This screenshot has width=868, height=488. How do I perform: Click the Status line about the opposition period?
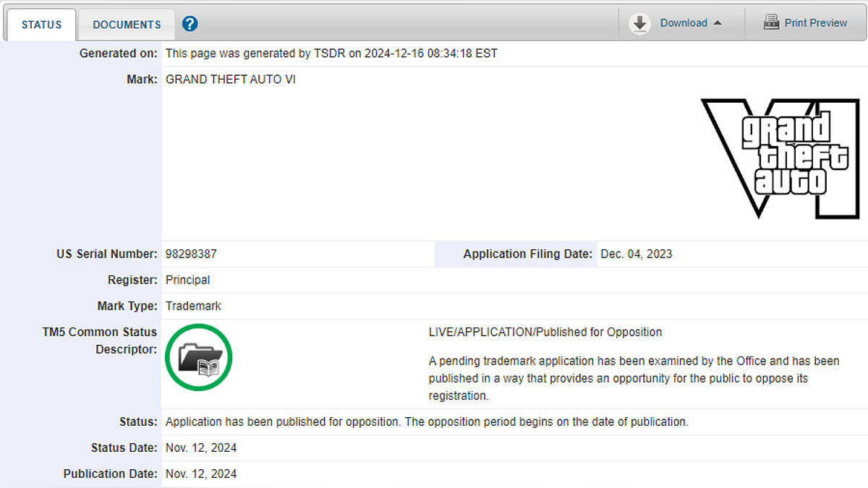click(x=427, y=421)
